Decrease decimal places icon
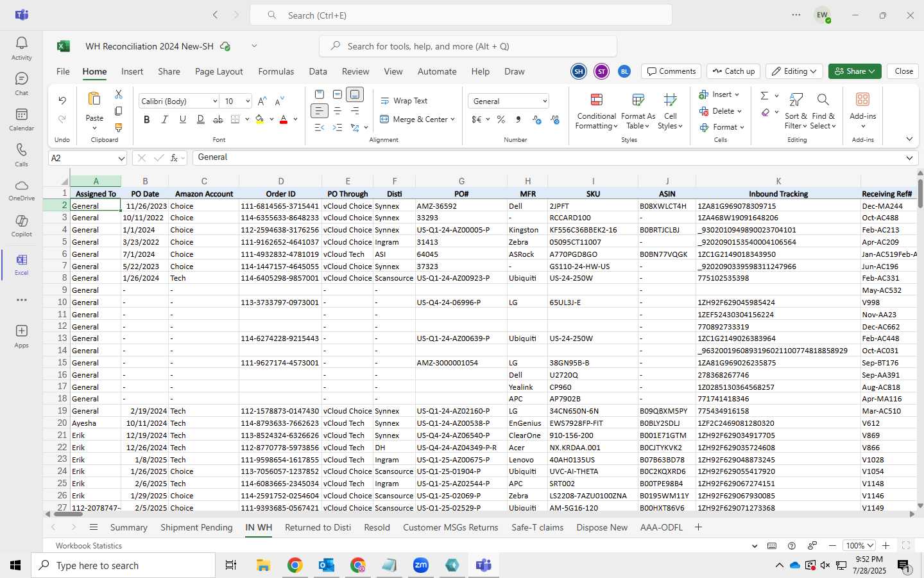 [555, 119]
